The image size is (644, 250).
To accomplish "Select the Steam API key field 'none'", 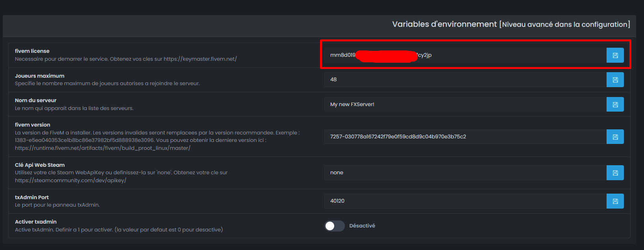I will (465, 173).
